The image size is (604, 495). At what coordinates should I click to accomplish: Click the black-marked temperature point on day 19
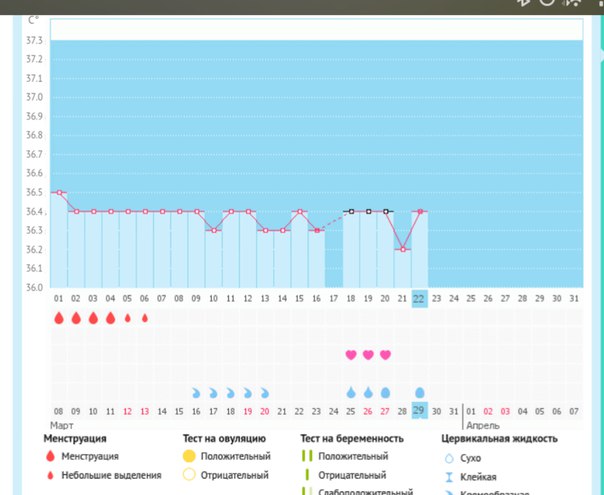[x=368, y=211]
